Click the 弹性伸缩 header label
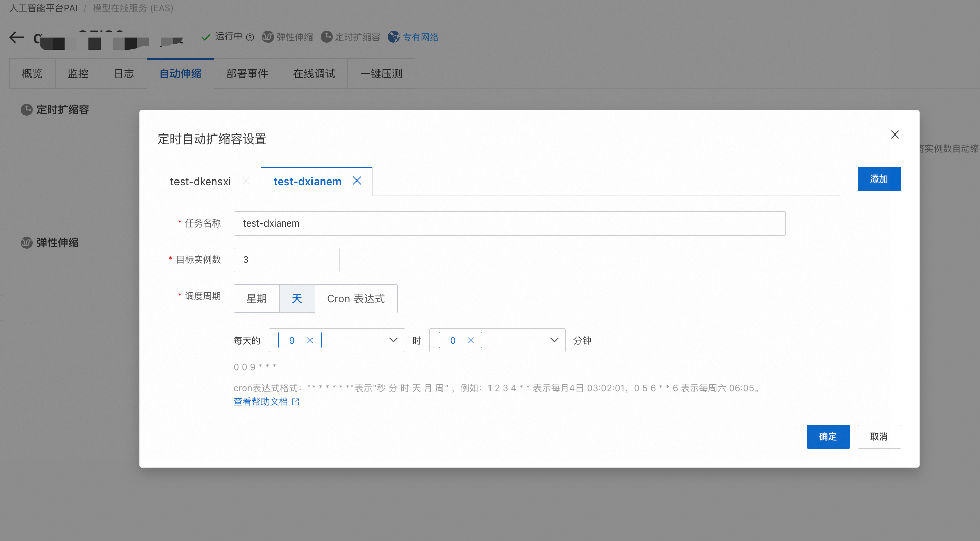 (x=294, y=37)
